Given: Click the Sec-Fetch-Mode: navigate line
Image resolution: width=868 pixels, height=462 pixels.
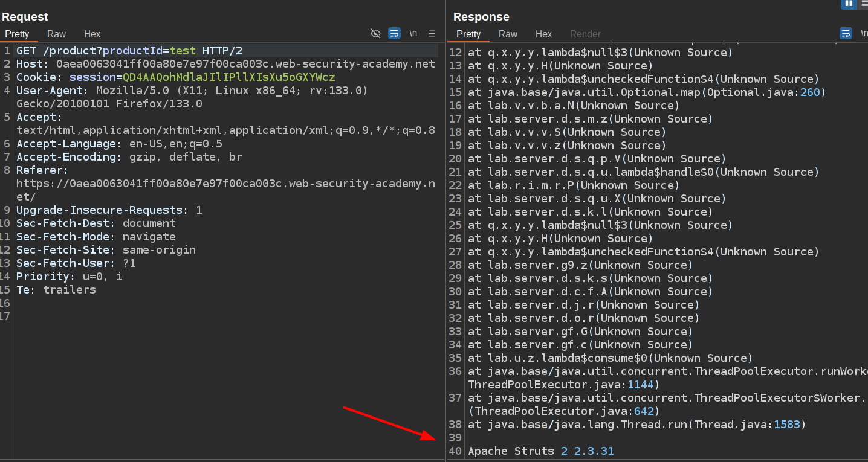Looking at the screenshot, I should click(96, 237).
